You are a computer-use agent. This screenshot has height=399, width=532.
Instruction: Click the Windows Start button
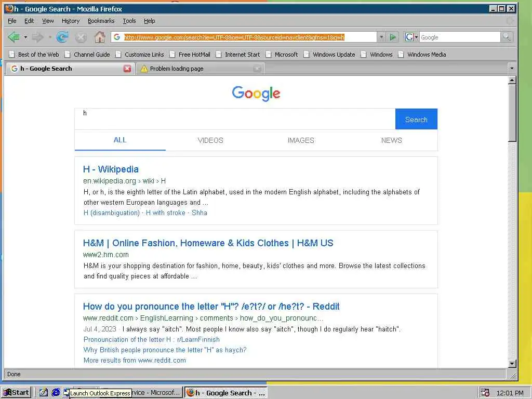tap(16, 393)
